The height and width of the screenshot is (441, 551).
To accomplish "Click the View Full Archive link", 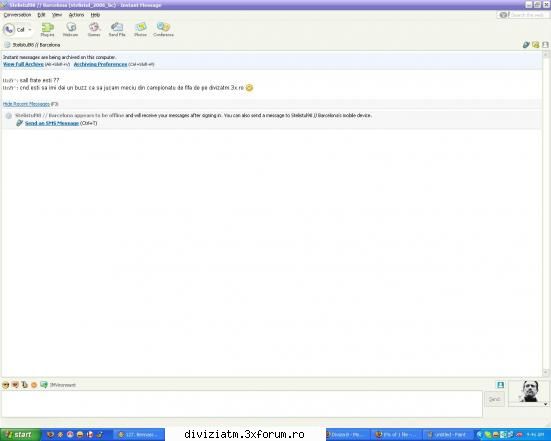I will click(x=23, y=64).
